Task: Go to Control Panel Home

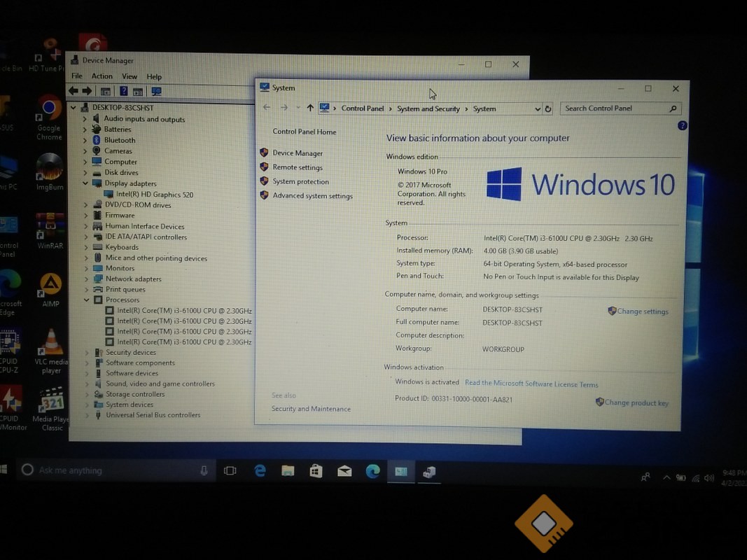Action: click(x=305, y=132)
